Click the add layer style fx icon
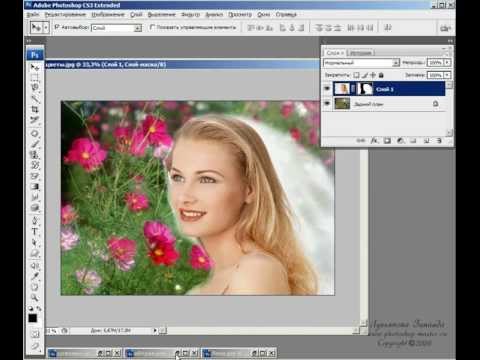This screenshot has height=360, width=480. click(x=374, y=141)
